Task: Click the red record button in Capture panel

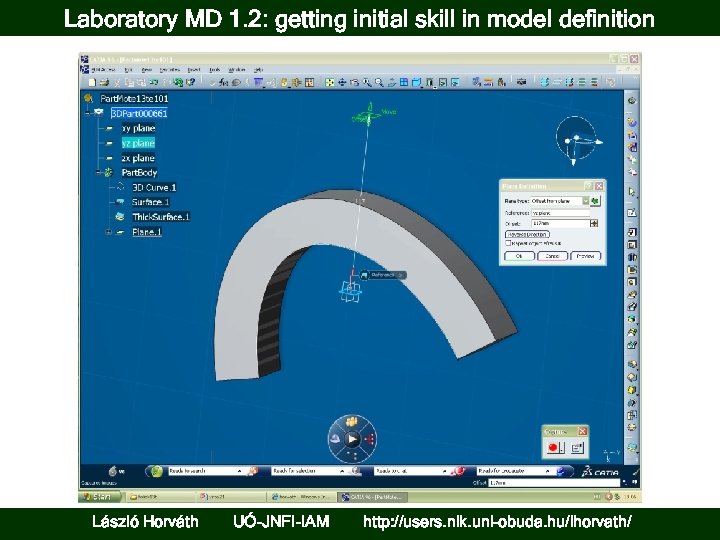Action: [x=553, y=447]
